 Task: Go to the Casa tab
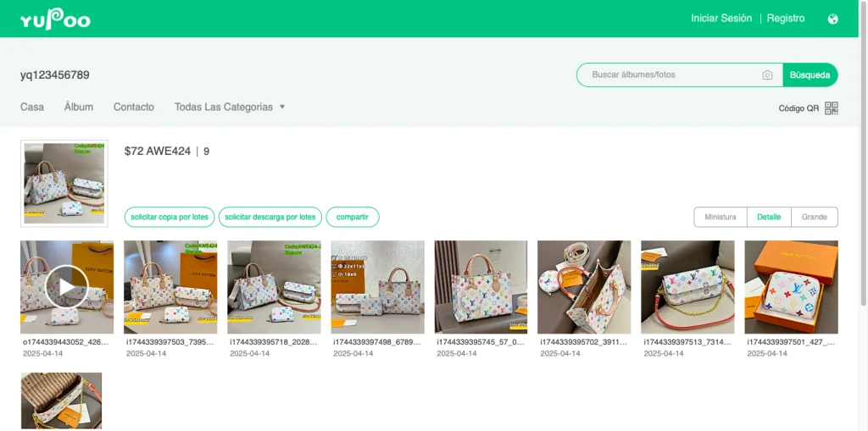[32, 108]
